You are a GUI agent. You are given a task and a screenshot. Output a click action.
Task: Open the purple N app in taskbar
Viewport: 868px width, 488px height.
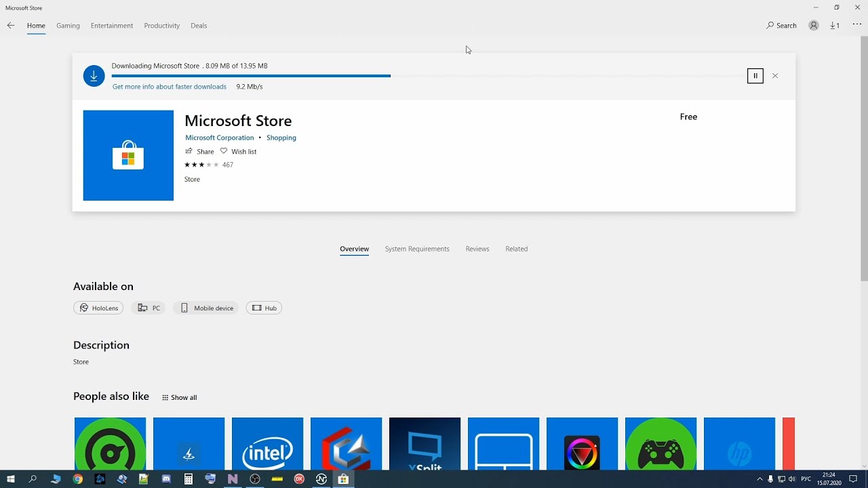(233, 479)
